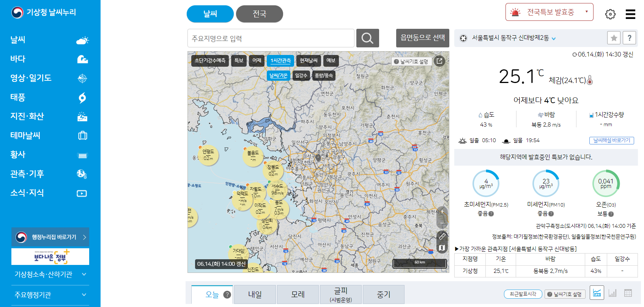Click 최근발표시각 button
Image resolution: width=644 pixels, height=307 pixels.
523,294
